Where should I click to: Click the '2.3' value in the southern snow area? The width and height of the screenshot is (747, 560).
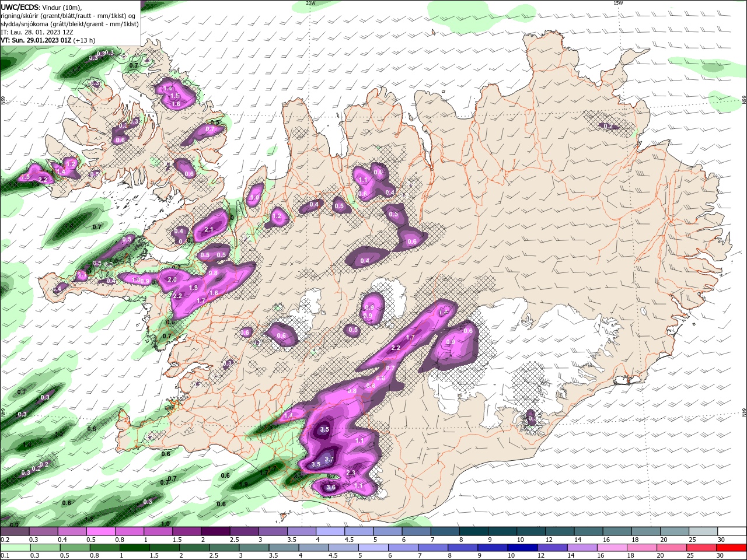coord(351,473)
